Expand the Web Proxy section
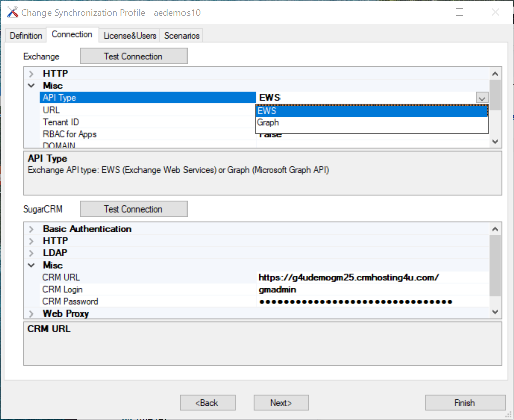This screenshot has width=514, height=420. point(31,313)
